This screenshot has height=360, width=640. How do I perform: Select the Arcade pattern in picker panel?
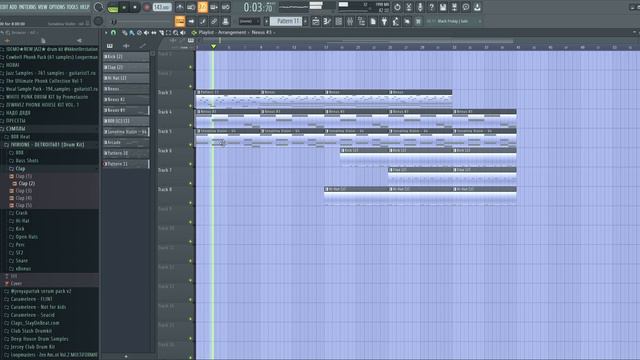pos(126,142)
